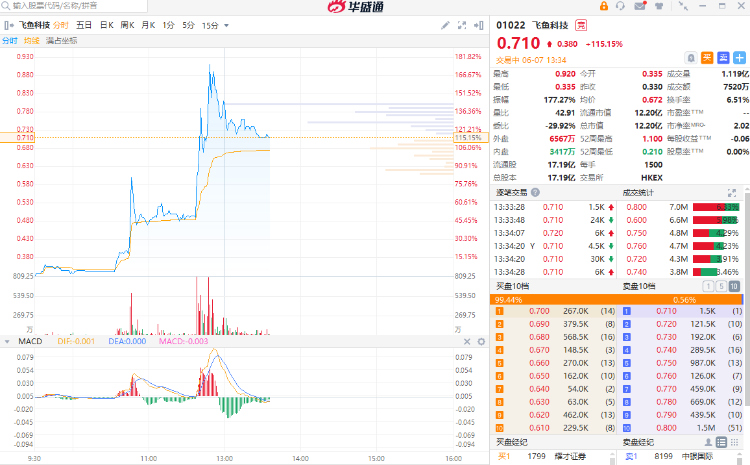Show 10 level order book depth
Image resolution: width=750 pixels, height=465 pixels.
click(734, 286)
